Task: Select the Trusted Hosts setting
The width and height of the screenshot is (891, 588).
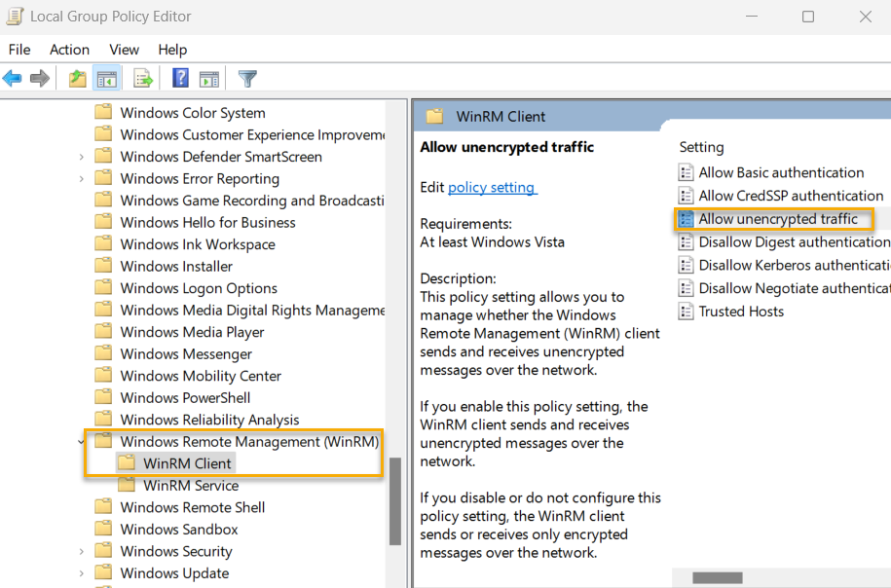Action: 741,311
